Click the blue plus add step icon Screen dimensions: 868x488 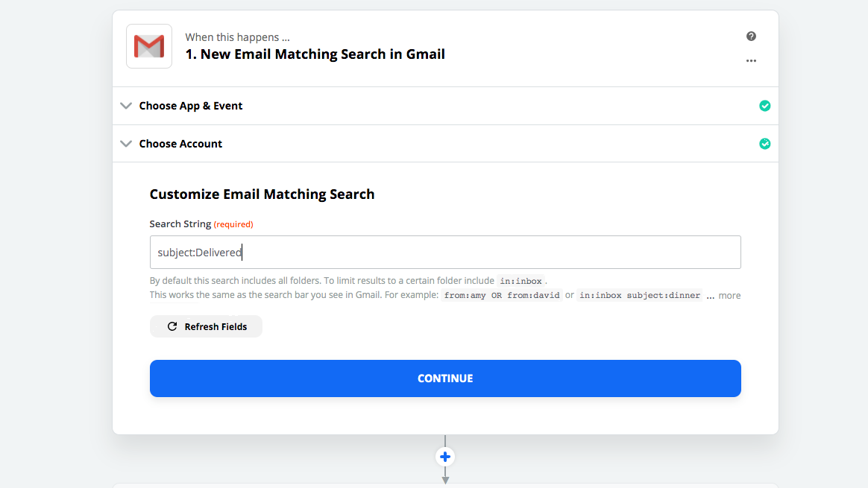445,457
